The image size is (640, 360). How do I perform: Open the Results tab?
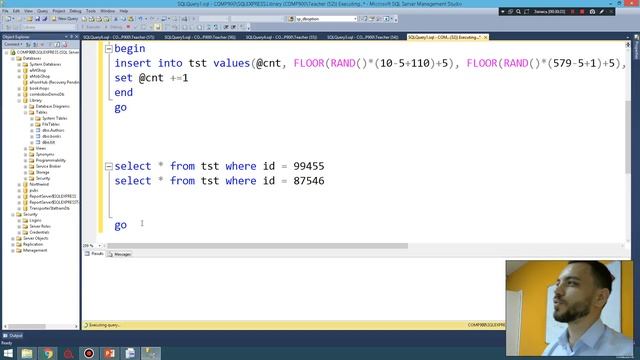94,254
